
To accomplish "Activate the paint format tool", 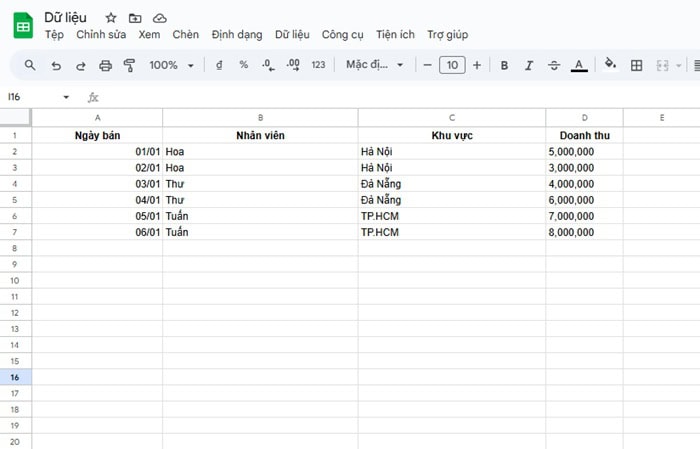I will [x=129, y=65].
